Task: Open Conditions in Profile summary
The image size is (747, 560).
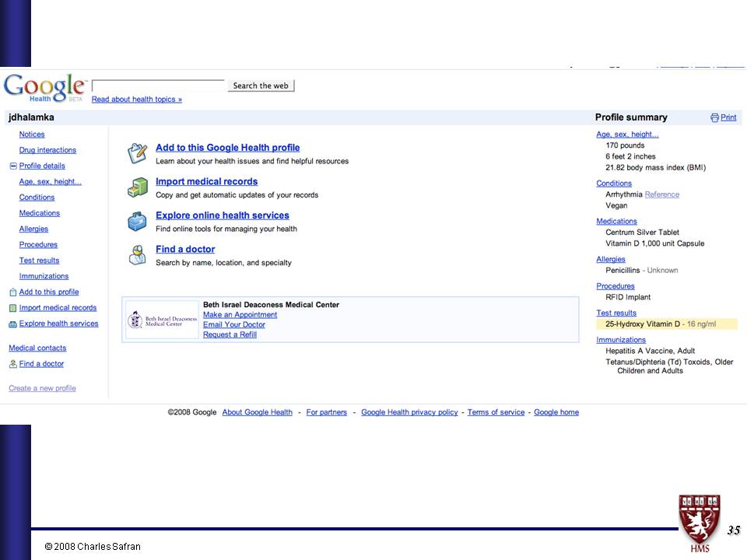Action: click(614, 184)
